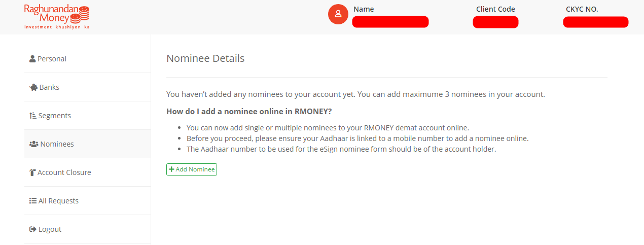644x245 pixels.
Task: Click the redacted CKYC NO. value
Action: point(596,22)
